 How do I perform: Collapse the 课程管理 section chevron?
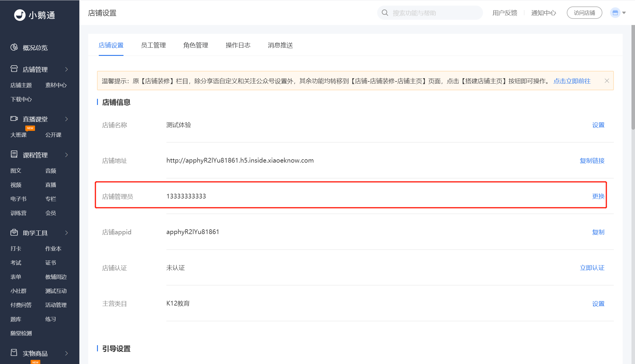[x=66, y=155]
